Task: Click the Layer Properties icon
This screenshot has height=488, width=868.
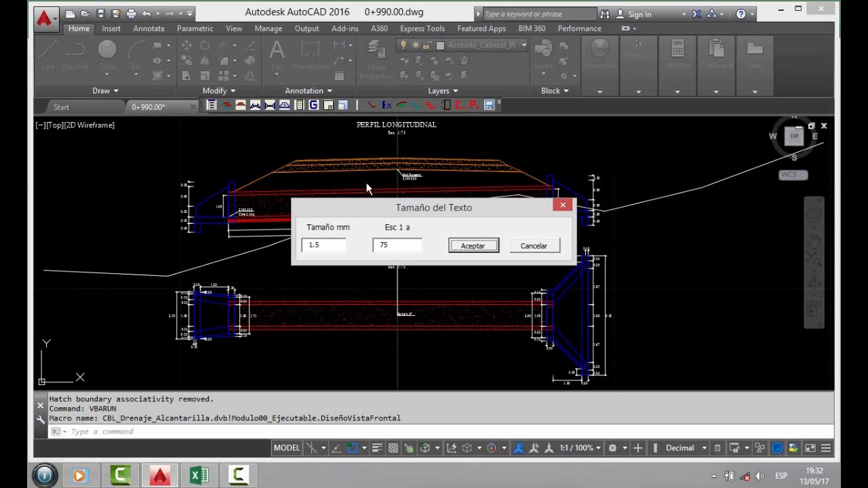Action: point(376,60)
